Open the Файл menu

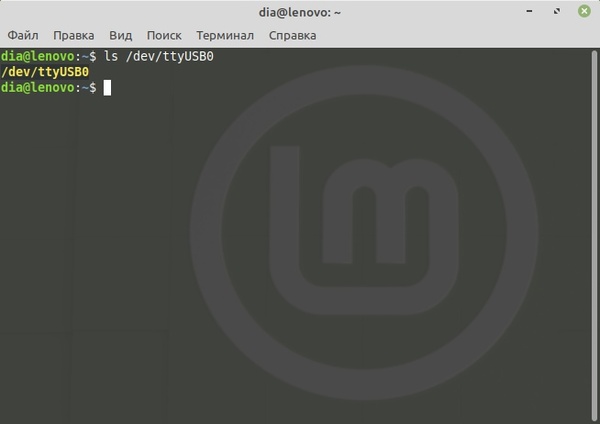[x=22, y=35]
